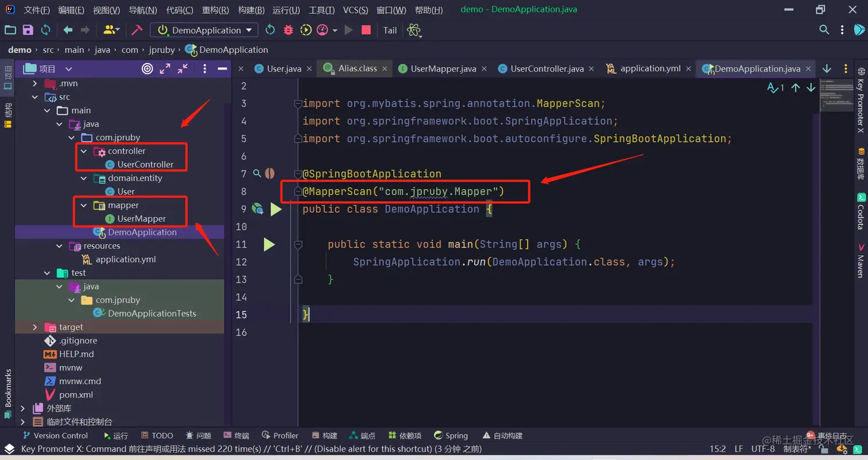The image size is (868, 460).
Task: Click jpruby in breadcrumb path
Action: pos(162,50)
